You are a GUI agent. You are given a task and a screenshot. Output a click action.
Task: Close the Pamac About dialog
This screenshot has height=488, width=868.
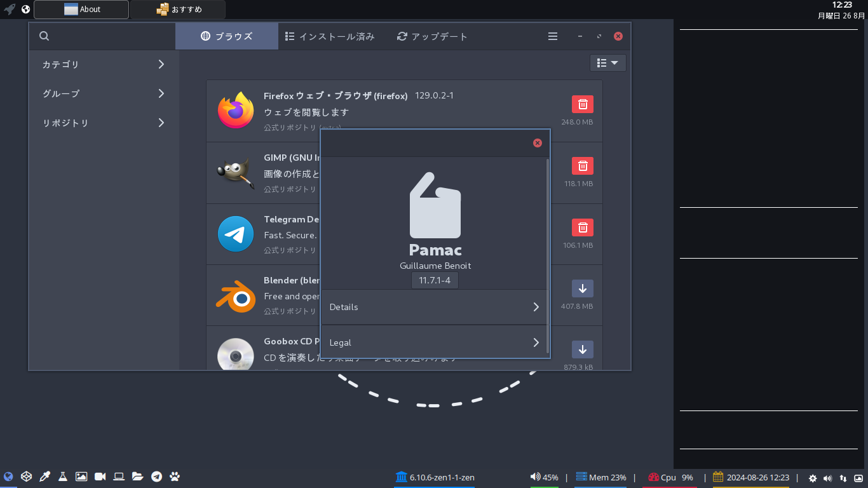pyautogui.click(x=538, y=143)
